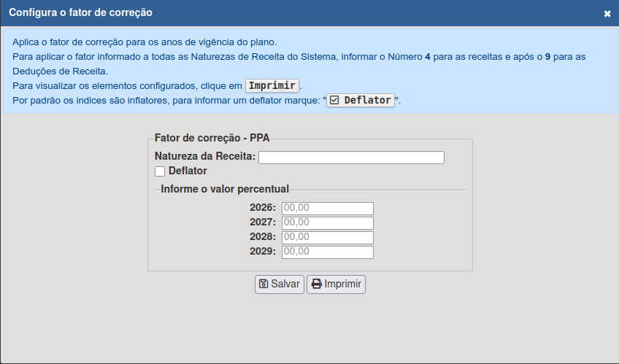Click the Informe o valor percentual heading
Image resolution: width=619 pixels, height=364 pixels.
click(x=225, y=189)
